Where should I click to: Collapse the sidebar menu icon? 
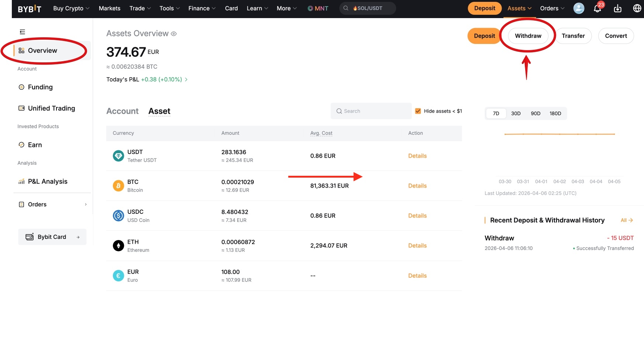22,32
